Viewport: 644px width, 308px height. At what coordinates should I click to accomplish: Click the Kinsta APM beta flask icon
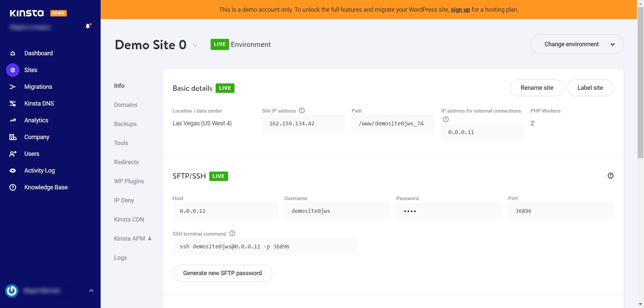pos(150,238)
